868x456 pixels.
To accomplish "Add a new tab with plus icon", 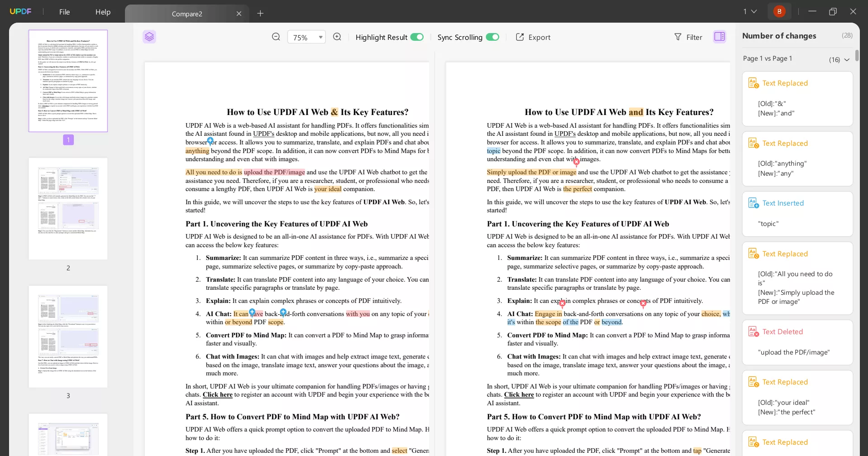I will tap(260, 14).
